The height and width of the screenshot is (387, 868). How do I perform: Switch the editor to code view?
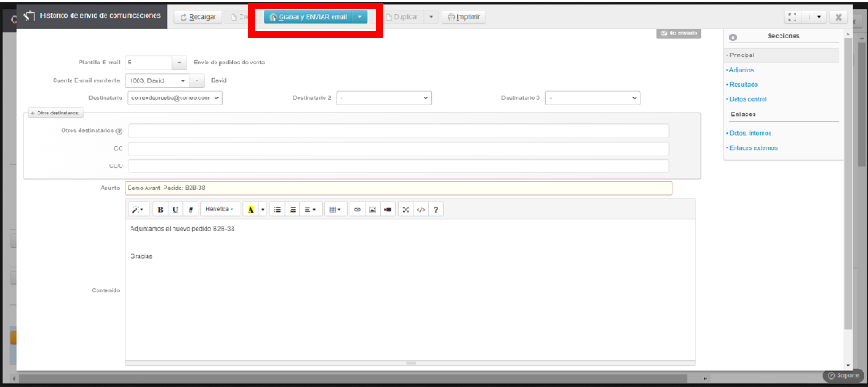pyautogui.click(x=420, y=209)
